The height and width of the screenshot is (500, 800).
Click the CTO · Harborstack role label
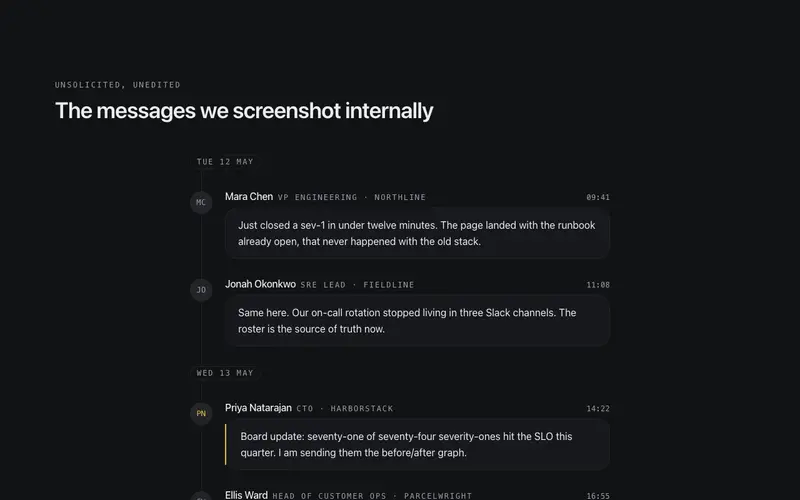345,409
